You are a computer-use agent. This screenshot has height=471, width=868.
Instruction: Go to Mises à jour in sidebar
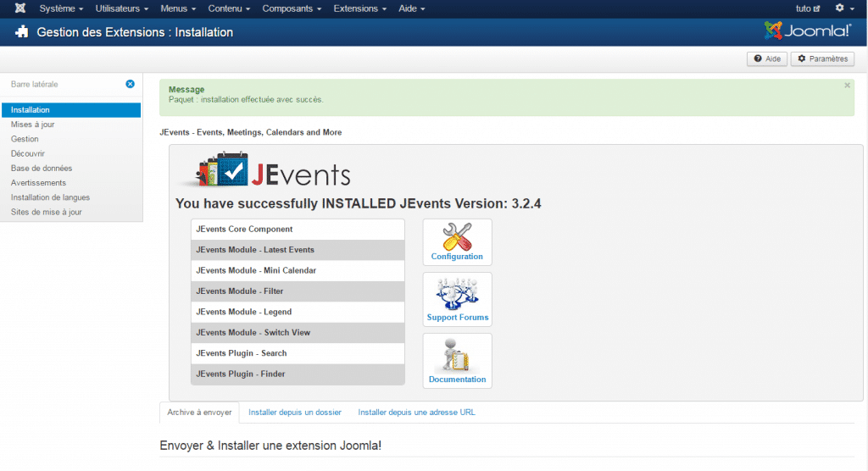pyautogui.click(x=33, y=125)
